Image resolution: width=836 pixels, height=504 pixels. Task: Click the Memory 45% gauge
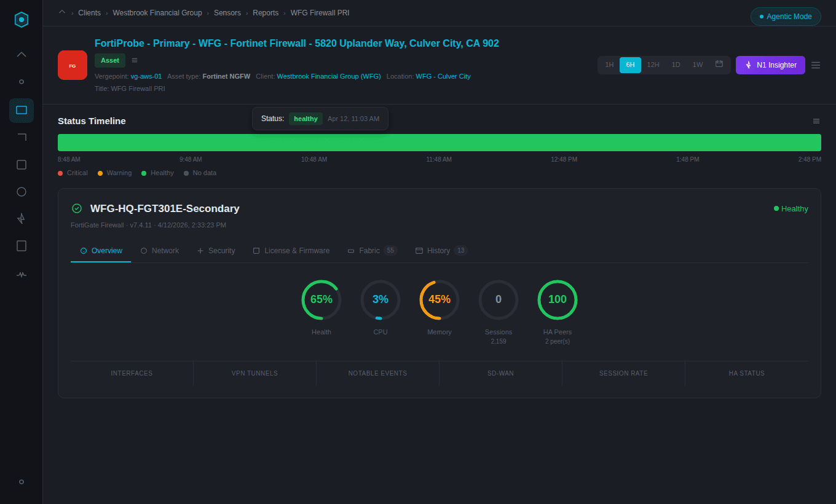click(x=440, y=300)
